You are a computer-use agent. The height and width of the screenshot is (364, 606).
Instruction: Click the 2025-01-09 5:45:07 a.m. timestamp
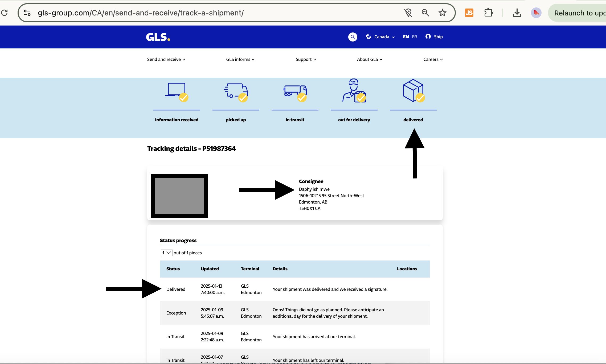[212, 313]
